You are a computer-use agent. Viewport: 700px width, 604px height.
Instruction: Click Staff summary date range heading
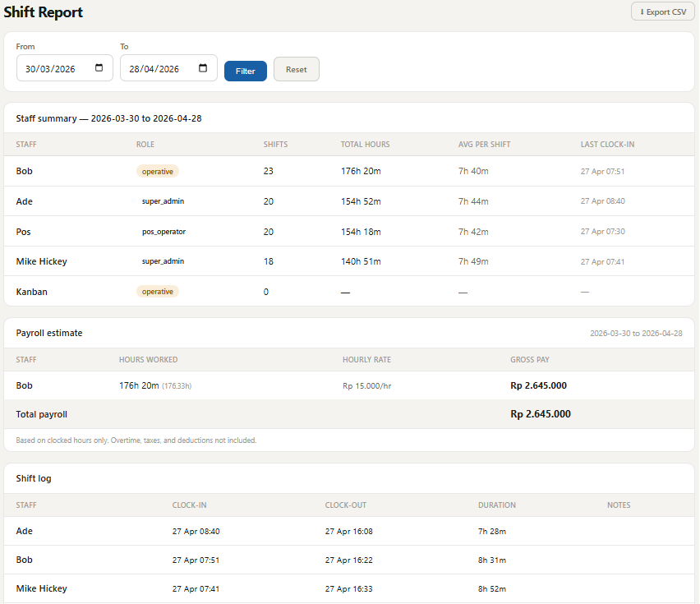[109, 118]
